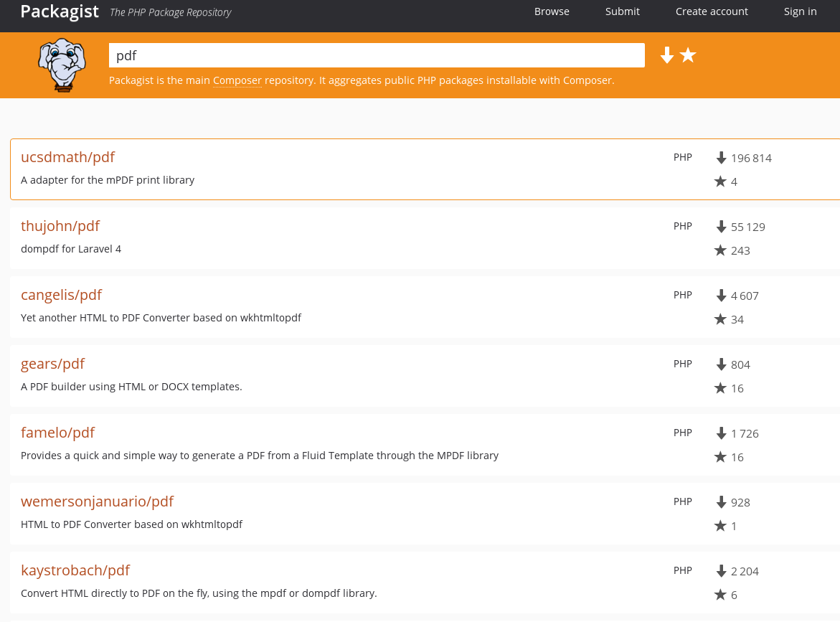Click 'Convert HTML directly to PDF on the fly' text
This screenshot has height=622, width=840.
pos(199,593)
